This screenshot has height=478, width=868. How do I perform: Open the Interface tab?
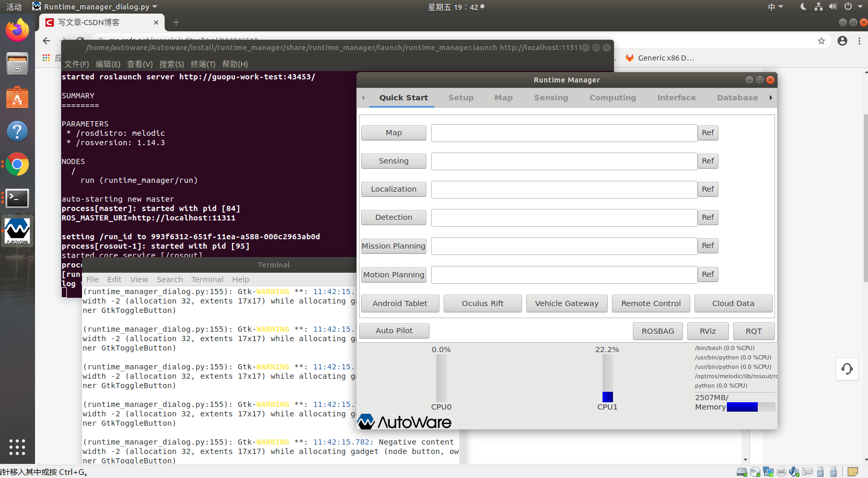pos(676,98)
